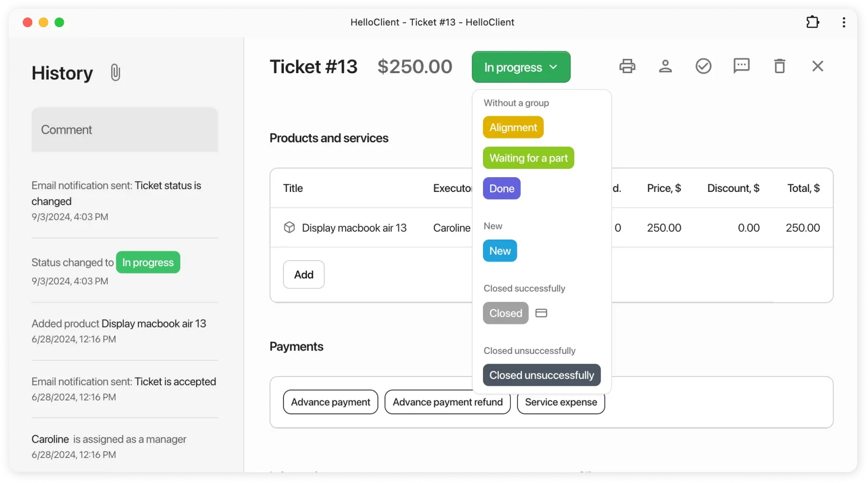Set status to Done
Image resolution: width=868 pixels, height=483 pixels.
[502, 188]
